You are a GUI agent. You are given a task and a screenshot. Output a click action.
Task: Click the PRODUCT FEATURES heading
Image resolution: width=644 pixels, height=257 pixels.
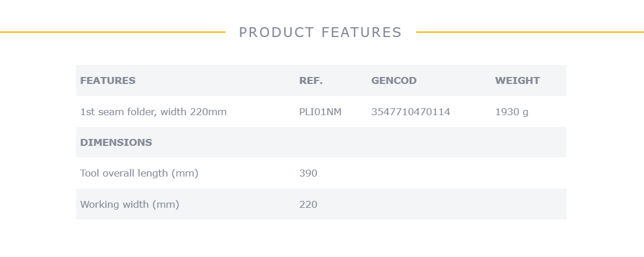click(320, 32)
